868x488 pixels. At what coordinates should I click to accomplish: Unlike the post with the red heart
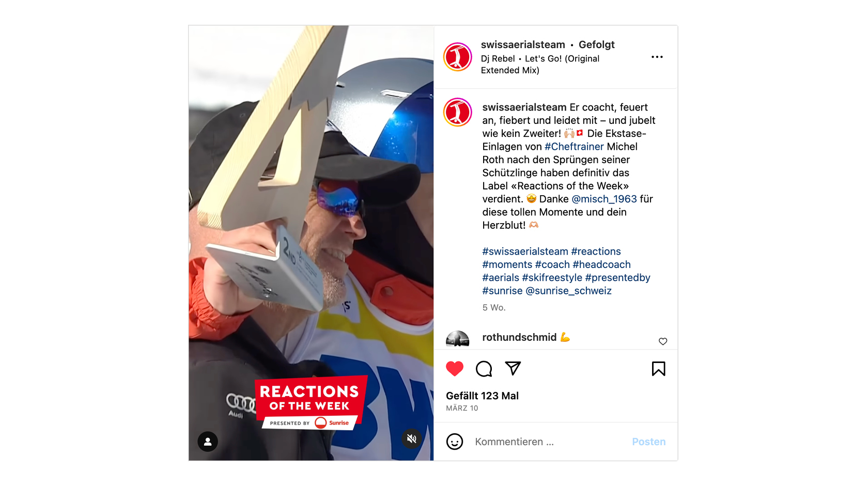coord(455,369)
